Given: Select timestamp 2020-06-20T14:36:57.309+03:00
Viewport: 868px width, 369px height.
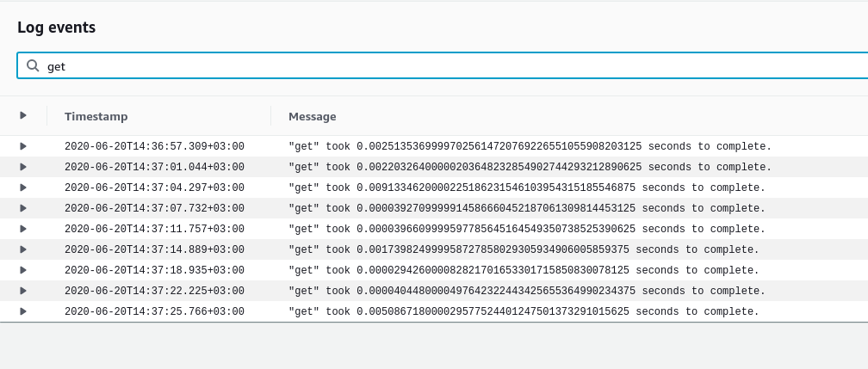Looking at the screenshot, I should click(x=154, y=146).
